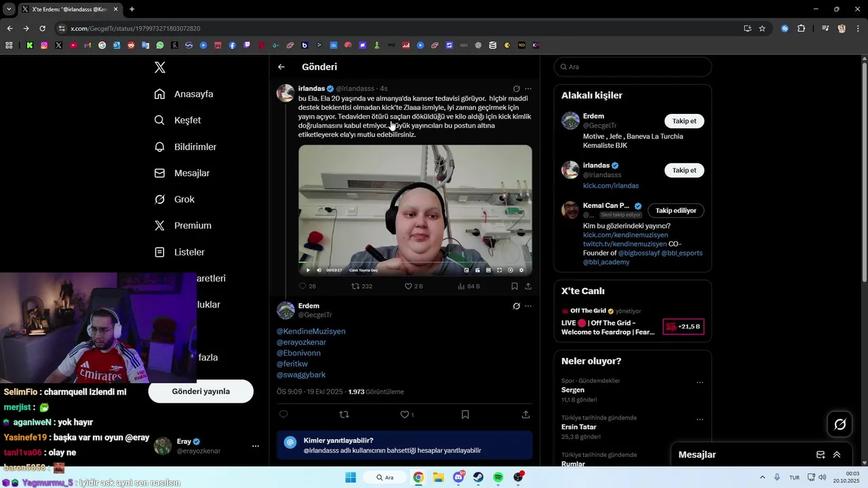Image resolution: width=868 pixels, height=488 pixels.
Task: Repost Erdem's post
Action: point(344,414)
